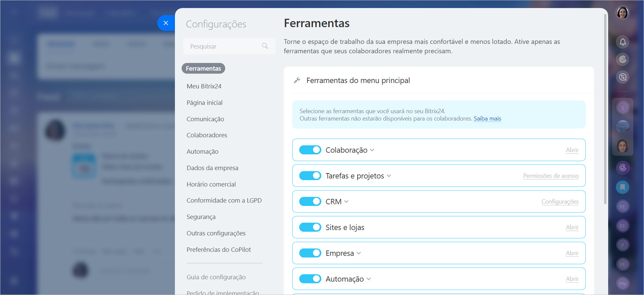The image size is (644, 295).
Task: Expand the Tarefas e projetos chevron
Action: tap(389, 176)
